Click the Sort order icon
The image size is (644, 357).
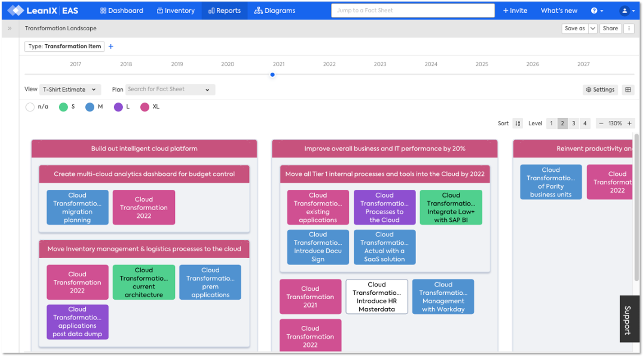pyautogui.click(x=518, y=123)
